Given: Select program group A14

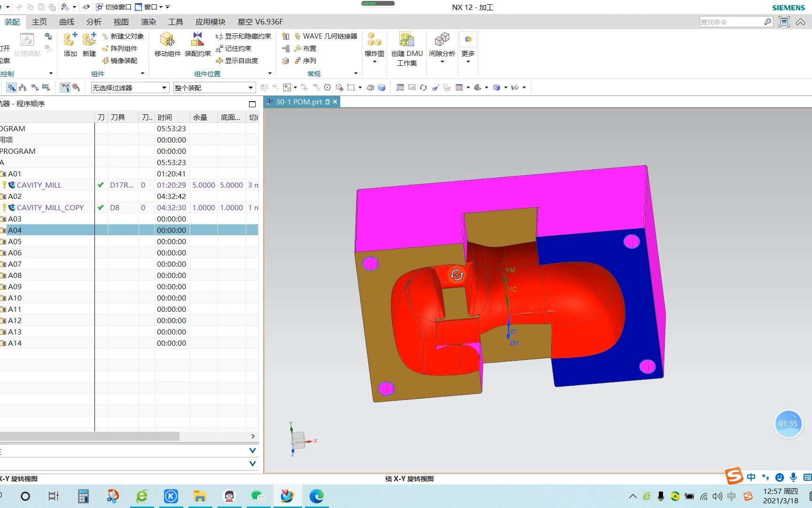Looking at the screenshot, I should tap(15, 343).
